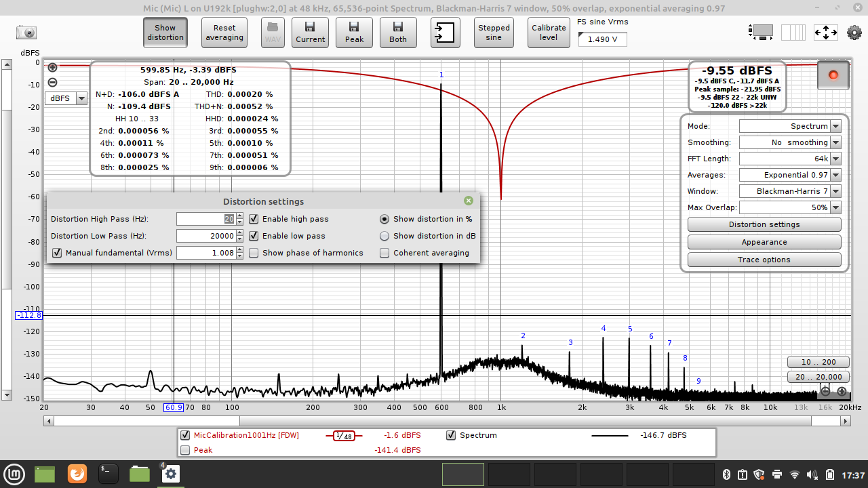Enable Coherent averaging
868x488 pixels.
click(x=384, y=253)
